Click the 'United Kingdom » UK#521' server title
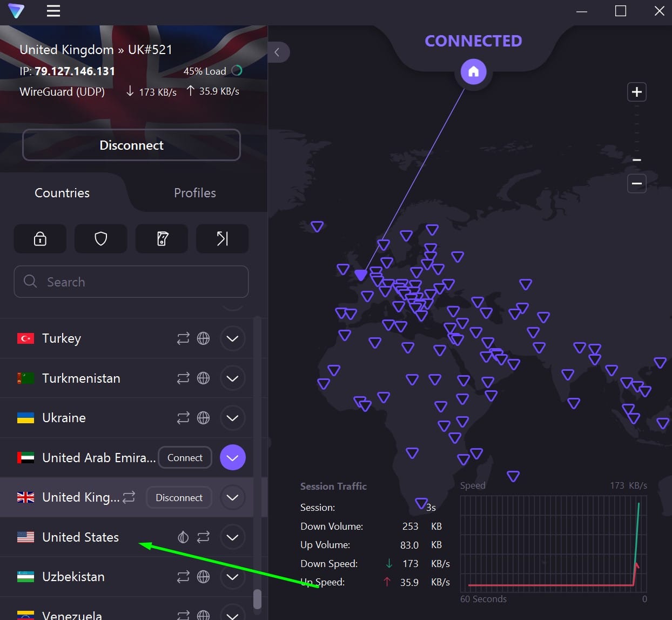 tap(96, 50)
